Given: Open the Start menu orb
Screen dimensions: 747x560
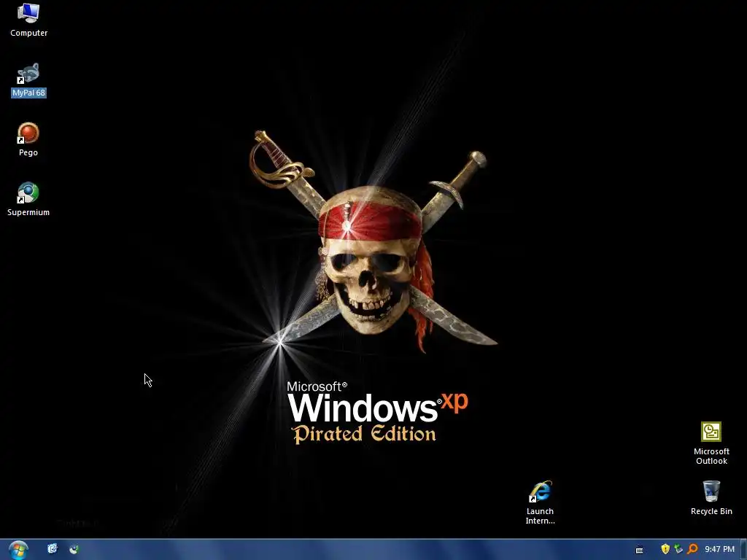Looking at the screenshot, I should [18, 550].
